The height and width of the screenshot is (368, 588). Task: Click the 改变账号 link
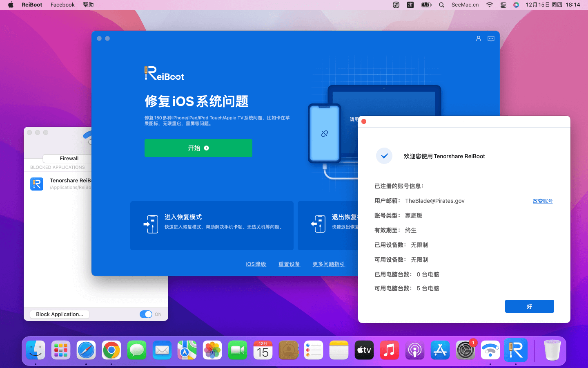coord(543,201)
